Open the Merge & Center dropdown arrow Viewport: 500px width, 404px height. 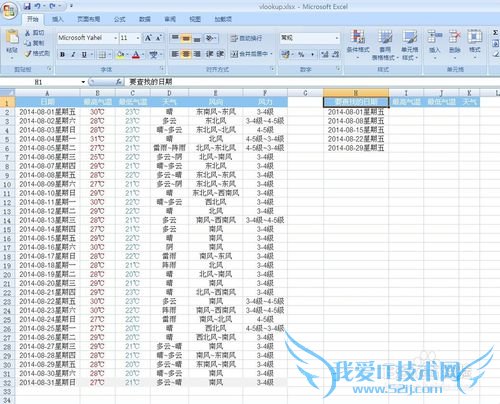point(271,54)
